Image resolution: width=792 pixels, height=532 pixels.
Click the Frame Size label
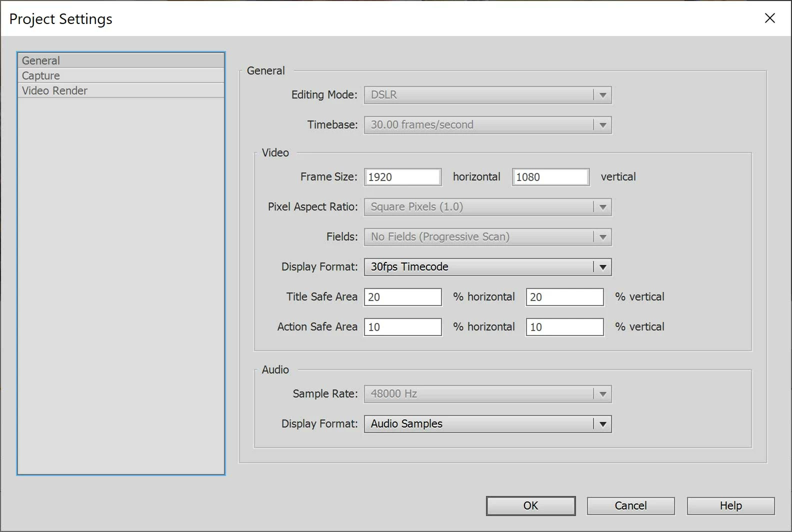pyautogui.click(x=329, y=176)
